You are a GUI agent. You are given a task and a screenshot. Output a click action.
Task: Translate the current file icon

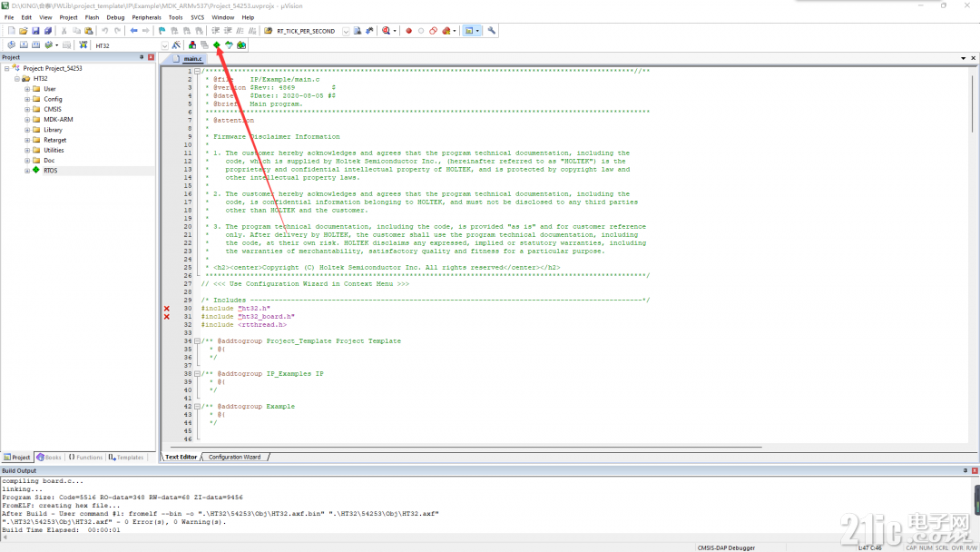[11, 45]
